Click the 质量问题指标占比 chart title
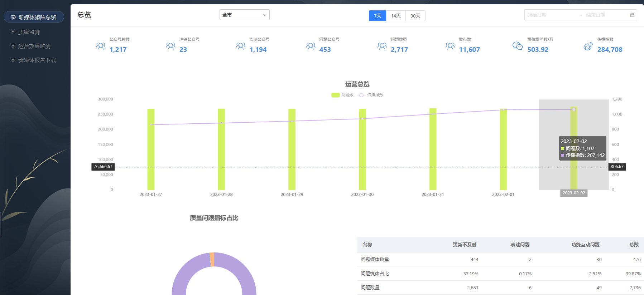Viewport: 644px width, 295px height. (214, 218)
